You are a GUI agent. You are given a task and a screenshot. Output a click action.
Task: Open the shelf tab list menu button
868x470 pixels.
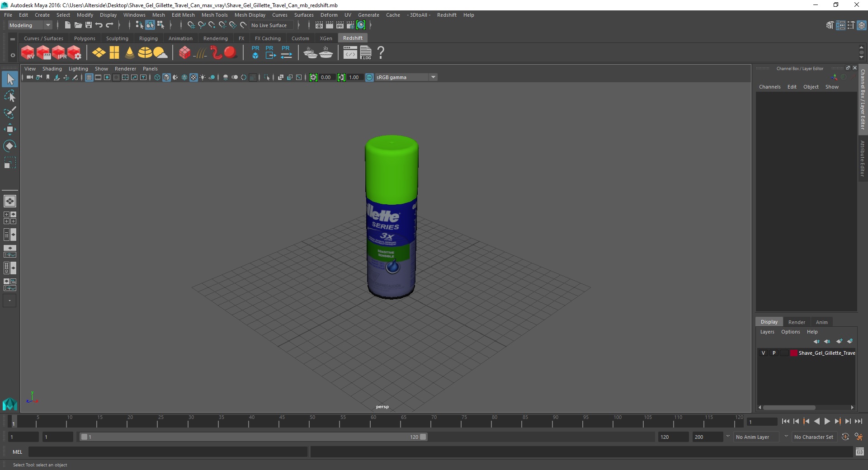(x=13, y=39)
